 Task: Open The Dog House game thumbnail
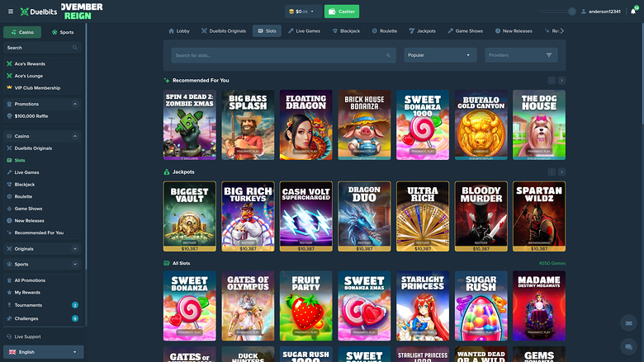pos(539,125)
